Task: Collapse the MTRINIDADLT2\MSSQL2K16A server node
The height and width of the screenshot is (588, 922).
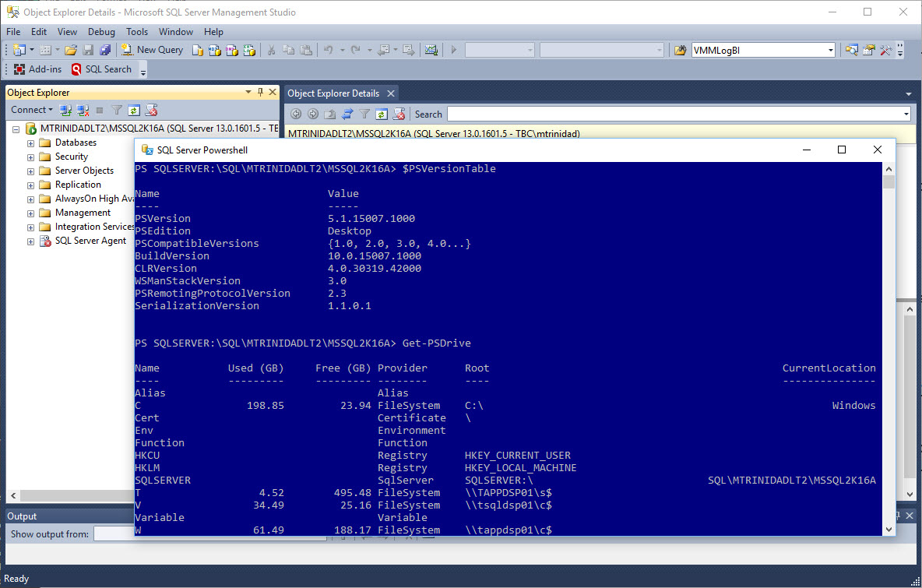Action: [x=16, y=129]
